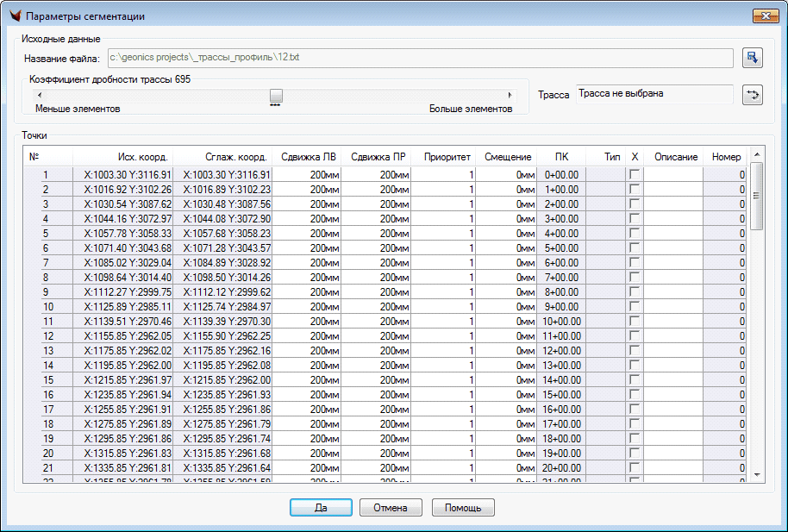Click the table scrollbar down arrow
The image size is (788, 532).
coord(756,475)
